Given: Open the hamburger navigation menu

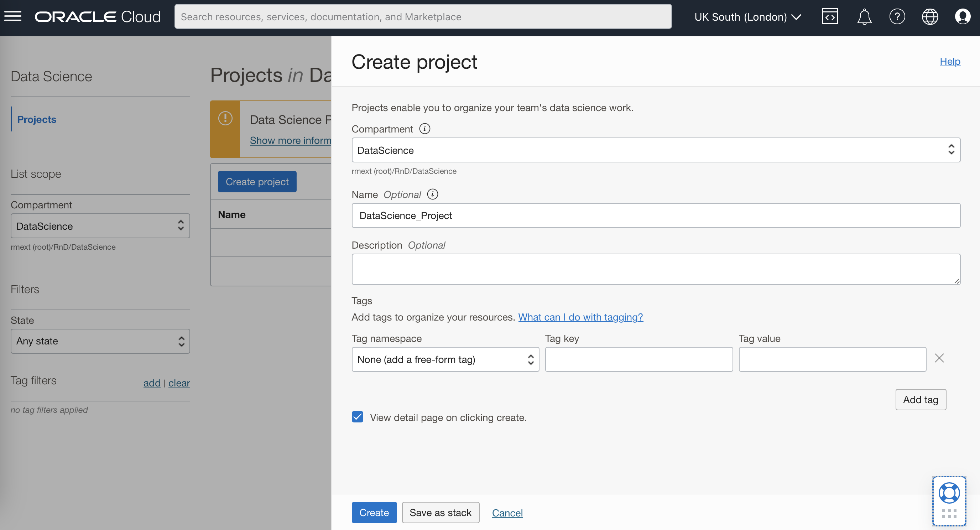Looking at the screenshot, I should click(12, 16).
